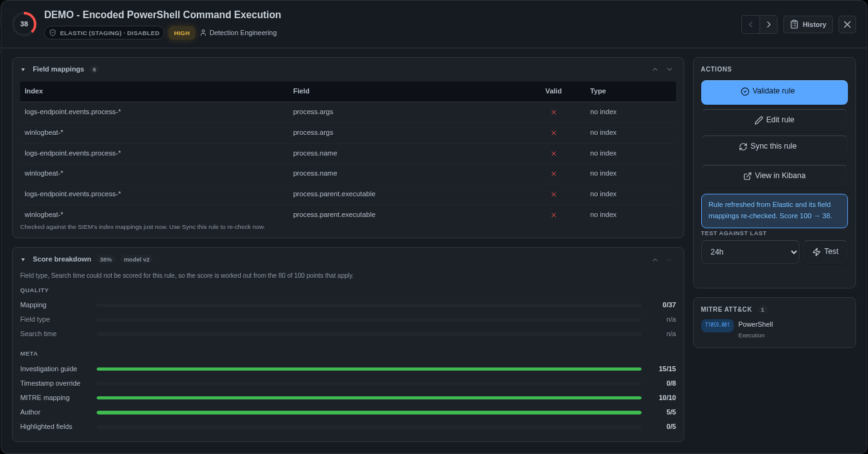Run the Test button
868x454 pixels.
tap(825, 252)
